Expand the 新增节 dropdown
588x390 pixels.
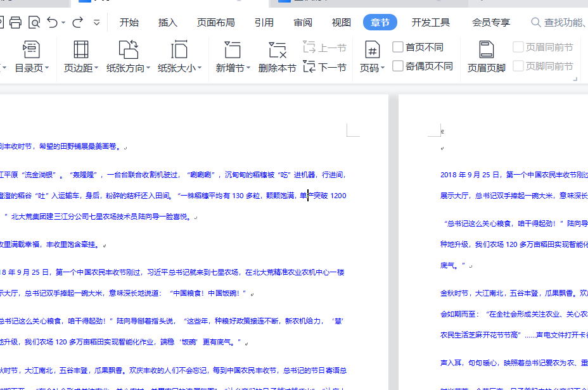tap(248, 68)
